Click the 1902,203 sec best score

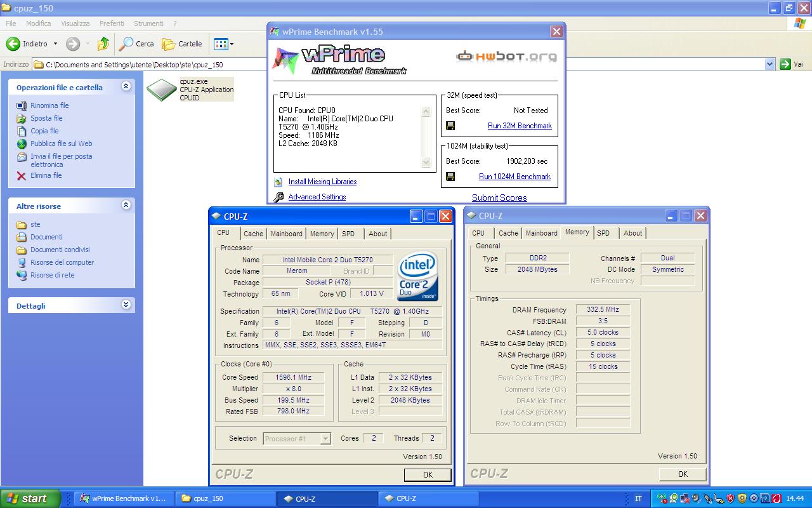[527, 161]
